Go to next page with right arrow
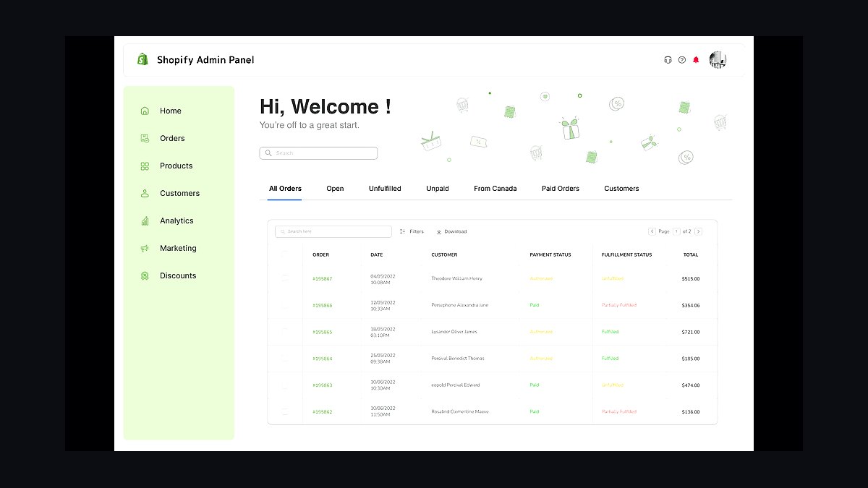Image resolution: width=868 pixels, height=488 pixels. (x=698, y=231)
